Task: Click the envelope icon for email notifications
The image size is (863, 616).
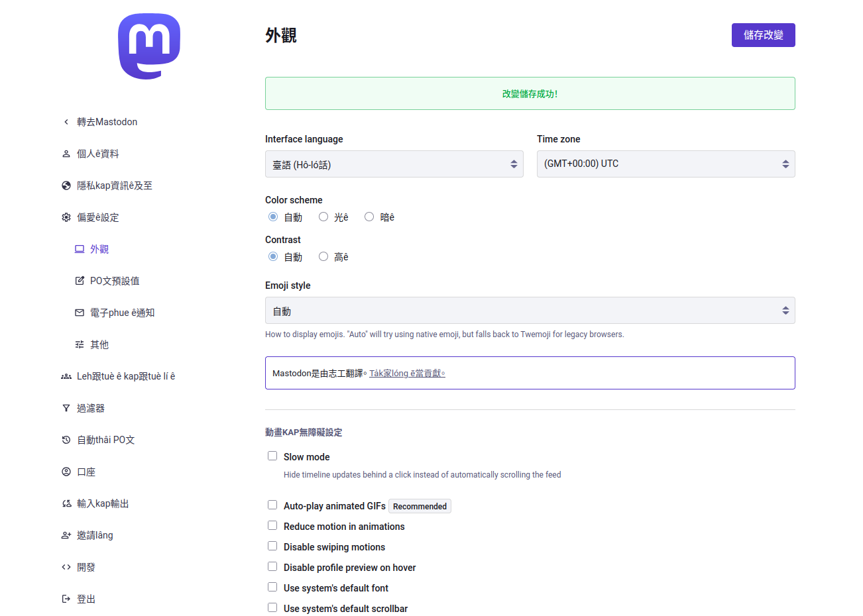Action: click(x=80, y=313)
